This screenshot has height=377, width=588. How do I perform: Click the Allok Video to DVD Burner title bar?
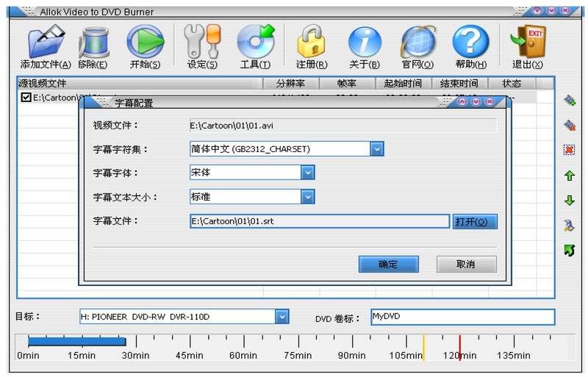295,12
